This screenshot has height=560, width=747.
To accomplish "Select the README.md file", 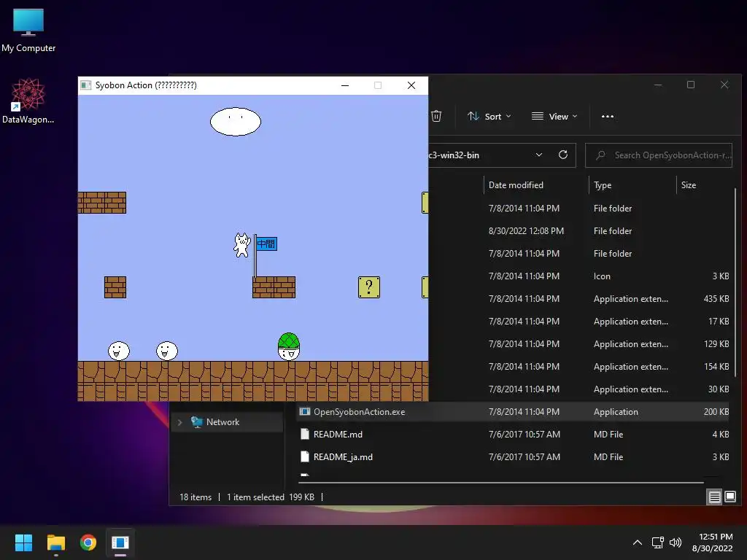I will tap(514, 435).
